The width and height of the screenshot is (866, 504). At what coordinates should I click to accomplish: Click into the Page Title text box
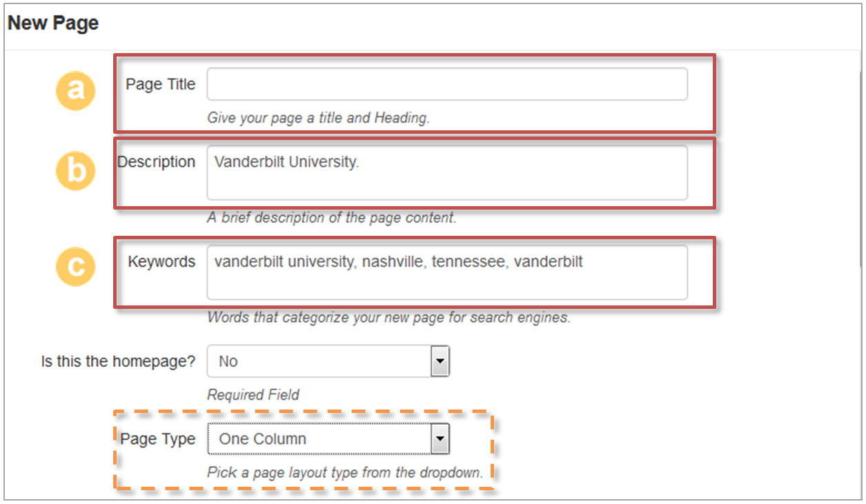446,84
